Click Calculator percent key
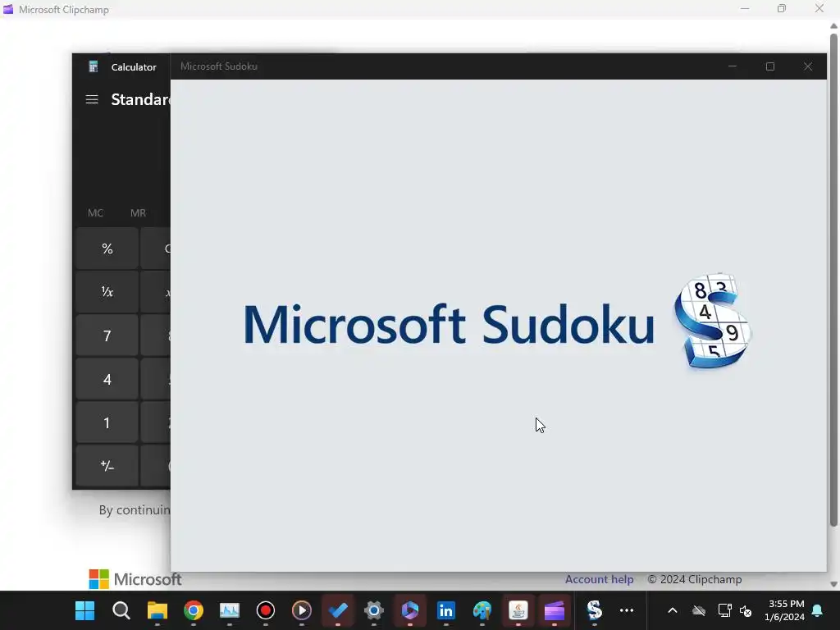 point(107,249)
